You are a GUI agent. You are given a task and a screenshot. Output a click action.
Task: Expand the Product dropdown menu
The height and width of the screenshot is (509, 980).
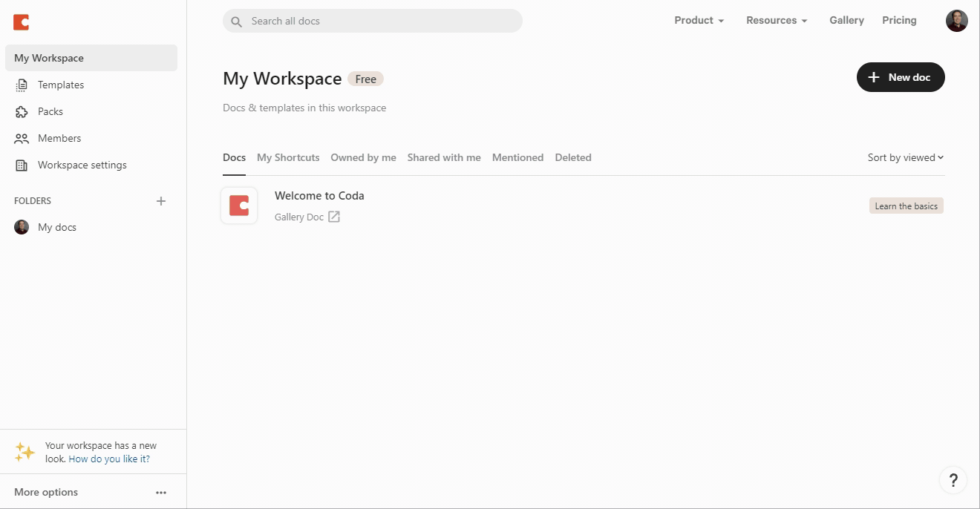(x=699, y=20)
